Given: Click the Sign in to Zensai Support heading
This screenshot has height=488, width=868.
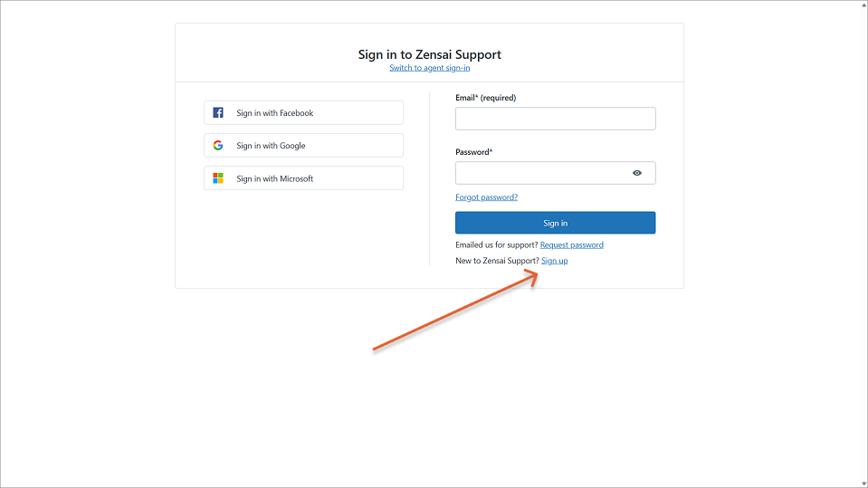Looking at the screenshot, I should click(x=430, y=54).
